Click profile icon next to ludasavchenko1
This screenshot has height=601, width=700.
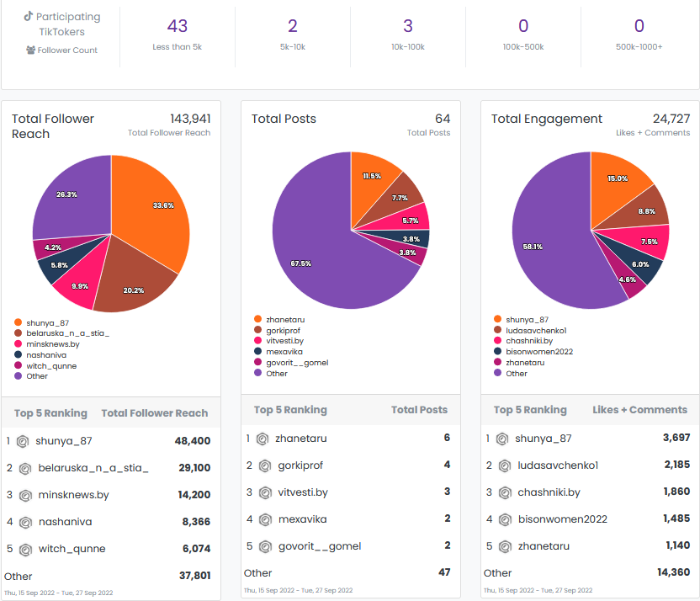[503, 465]
